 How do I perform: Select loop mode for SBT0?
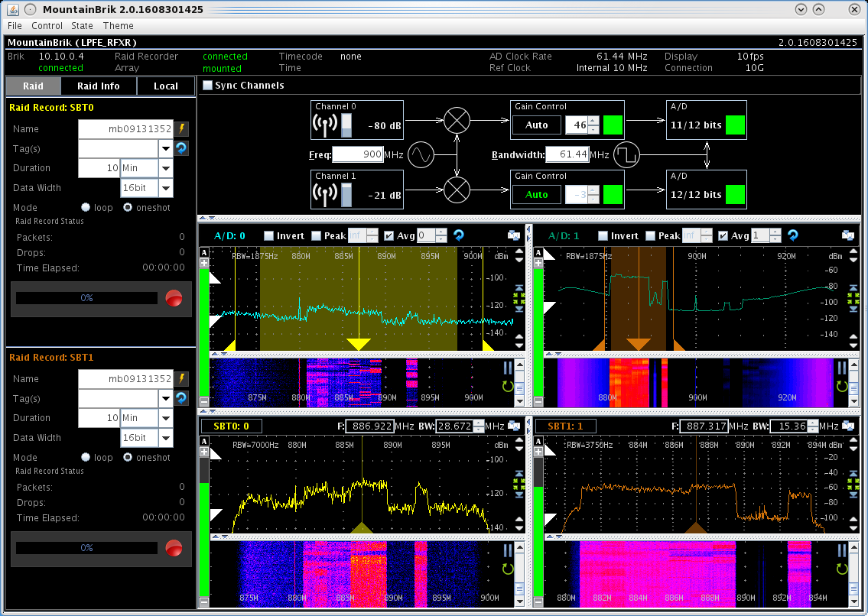click(86, 208)
